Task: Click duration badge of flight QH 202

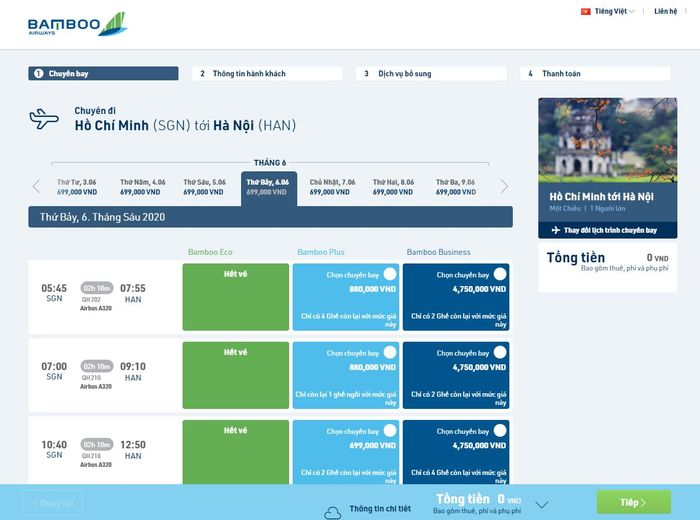Action: [x=97, y=288]
